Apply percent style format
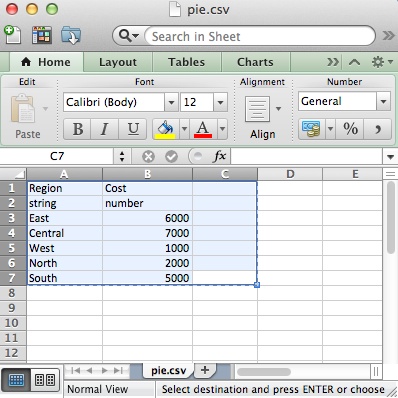 coord(350,129)
